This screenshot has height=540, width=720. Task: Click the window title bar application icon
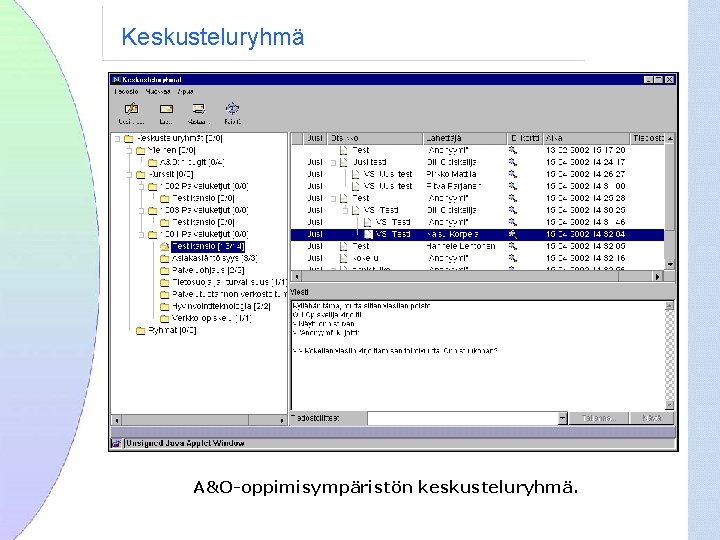(116, 80)
